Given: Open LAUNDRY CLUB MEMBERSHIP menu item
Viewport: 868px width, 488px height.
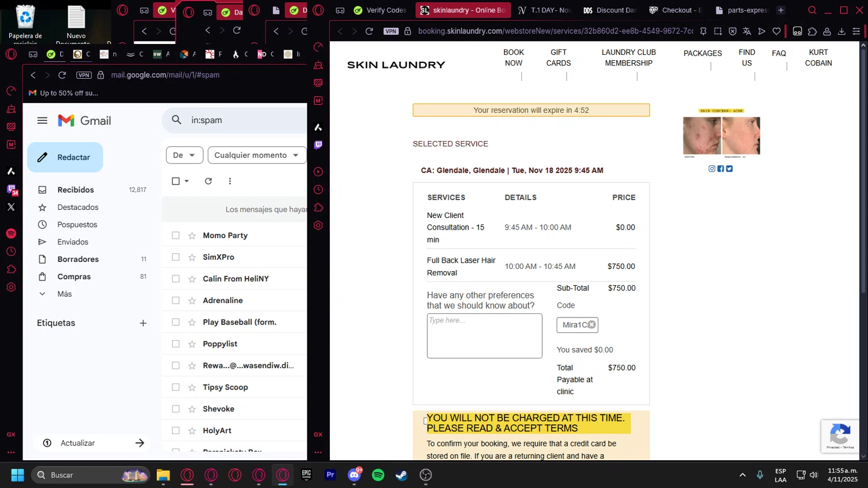Looking at the screenshot, I should (628, 58).
